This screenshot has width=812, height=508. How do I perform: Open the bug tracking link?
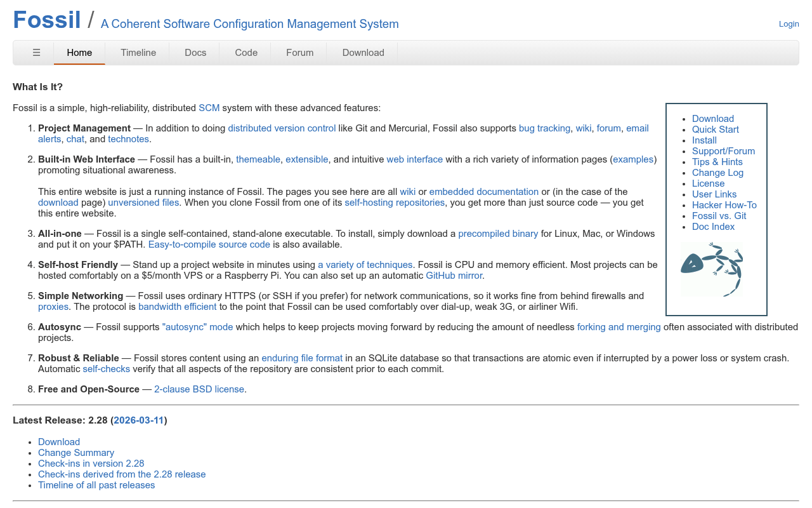pos(544,128)
